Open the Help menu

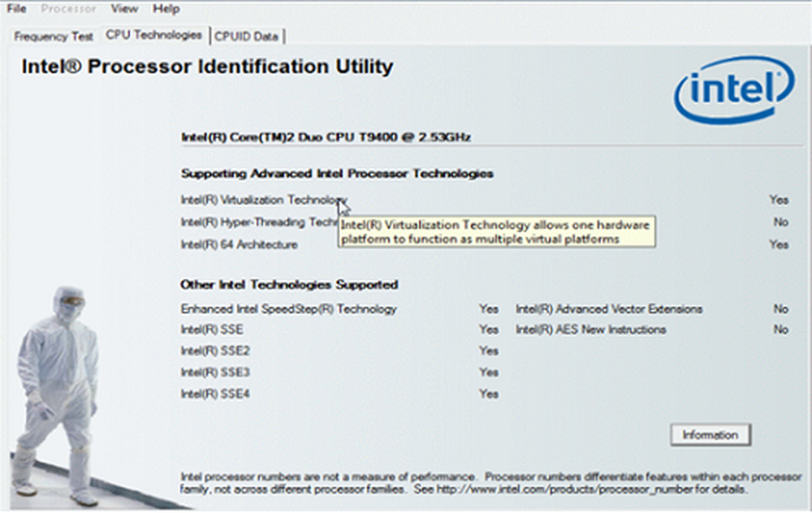166,9
